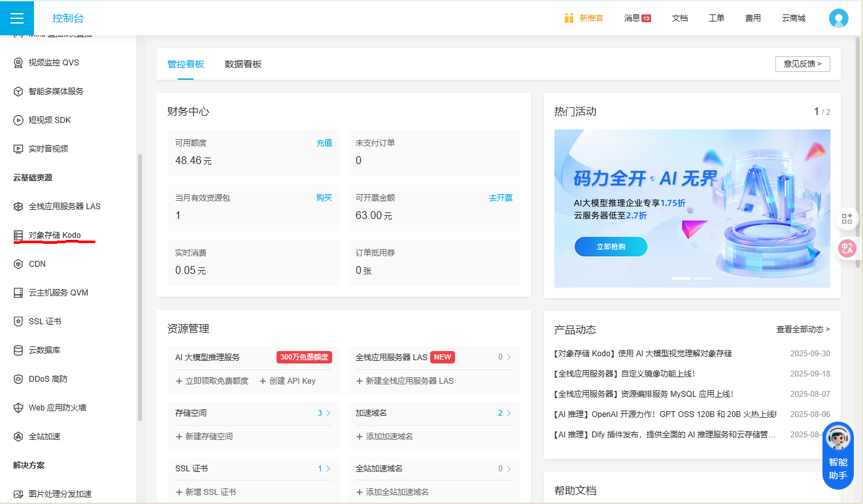Click the CDN sidebar icon

[x=18, y=264]
